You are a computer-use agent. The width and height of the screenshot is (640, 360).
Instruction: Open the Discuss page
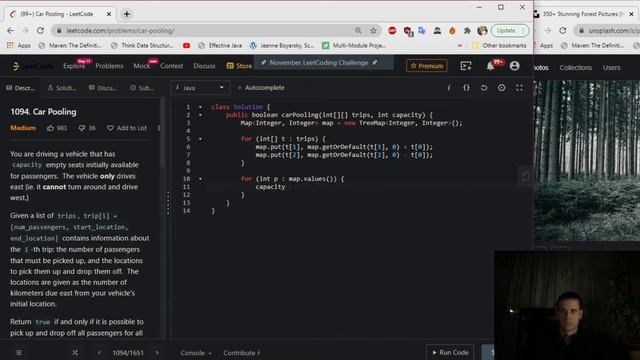pyautogui.click(x=204, y=66)
